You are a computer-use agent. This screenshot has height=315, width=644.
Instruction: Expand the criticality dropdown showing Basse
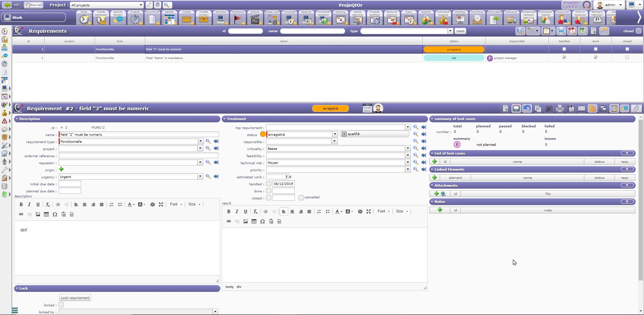(408, 148)
